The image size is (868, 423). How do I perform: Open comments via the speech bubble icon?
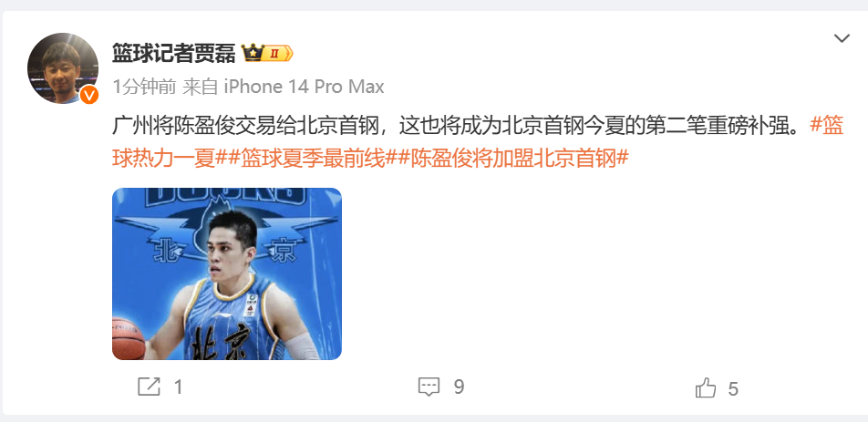point(429,387)
